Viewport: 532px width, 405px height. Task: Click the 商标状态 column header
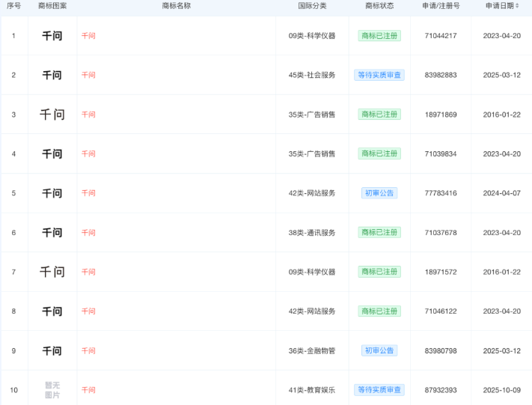point(379,6)
